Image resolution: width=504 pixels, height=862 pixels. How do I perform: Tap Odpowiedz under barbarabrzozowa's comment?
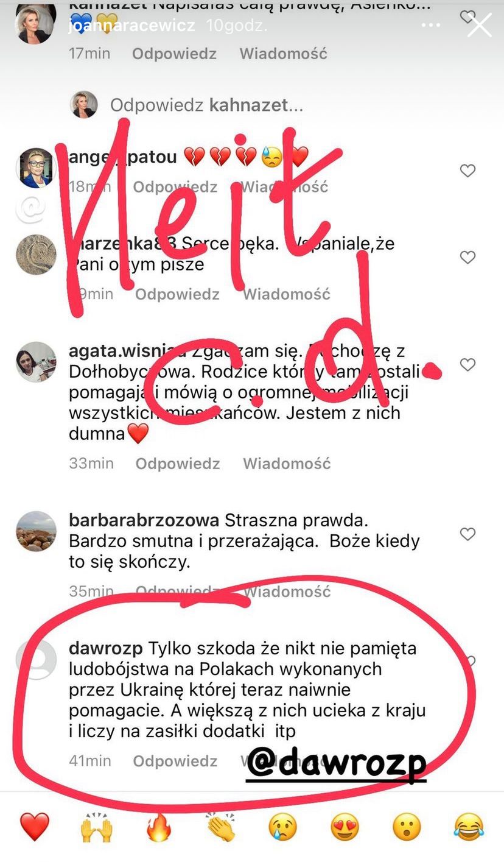coord(178,591)
